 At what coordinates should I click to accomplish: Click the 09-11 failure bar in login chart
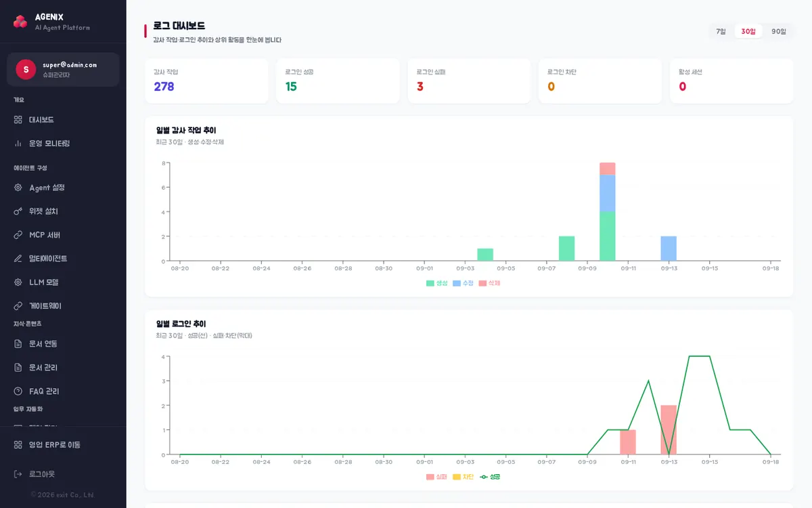628,442
